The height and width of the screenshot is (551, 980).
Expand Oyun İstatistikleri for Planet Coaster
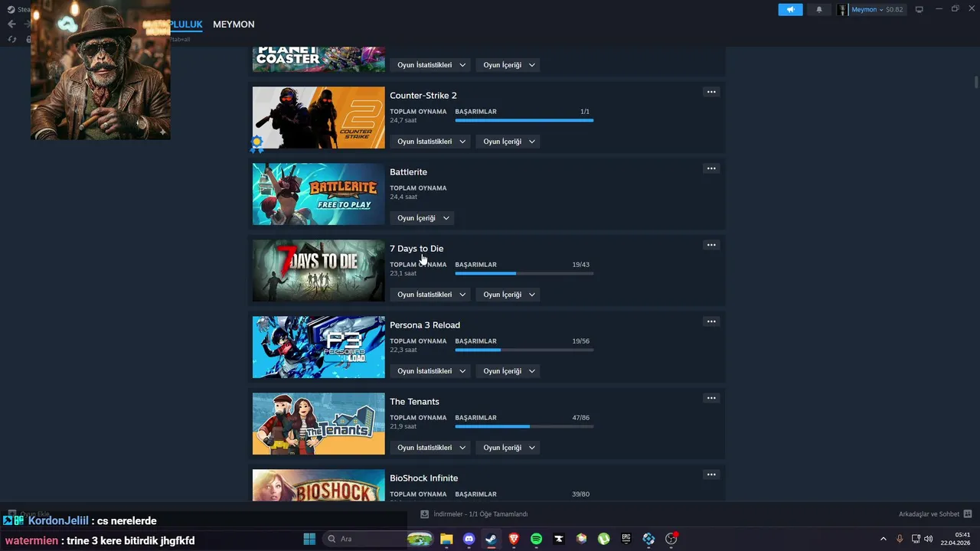click(x=431, y=65)
